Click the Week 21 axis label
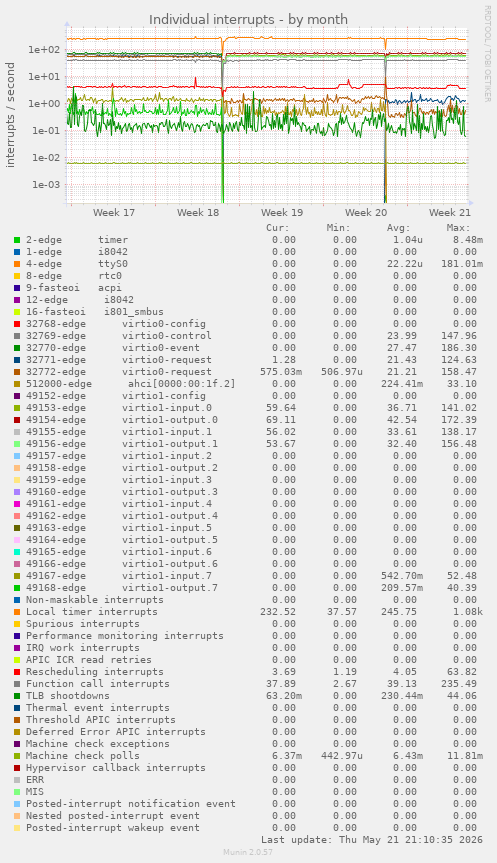Viewport: 497px width, 863px height. [x=450, y=212]
